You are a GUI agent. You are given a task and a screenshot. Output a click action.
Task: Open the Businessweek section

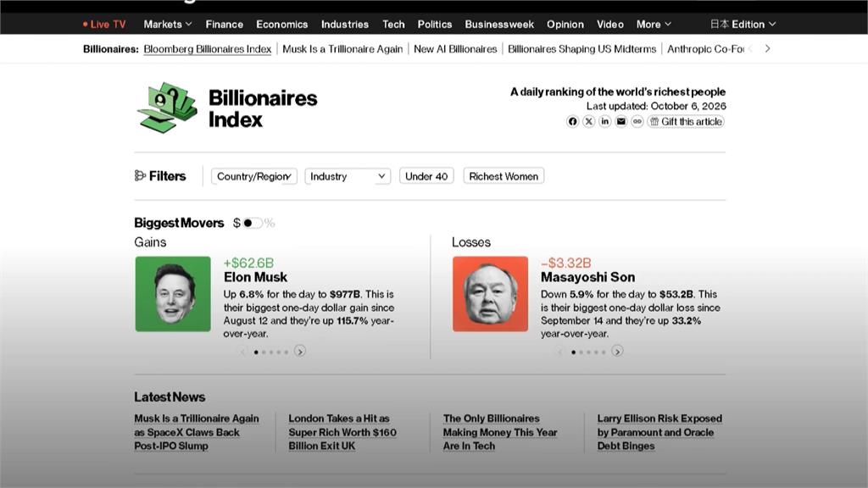(x=499, y=25)
